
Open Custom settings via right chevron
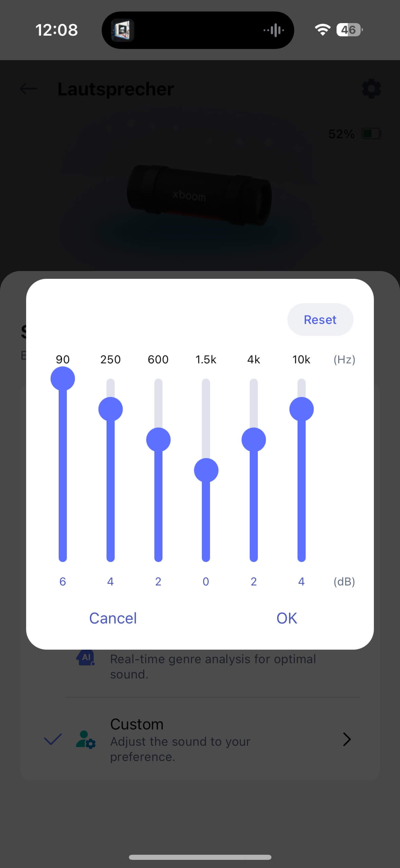(x=346, y=739)
